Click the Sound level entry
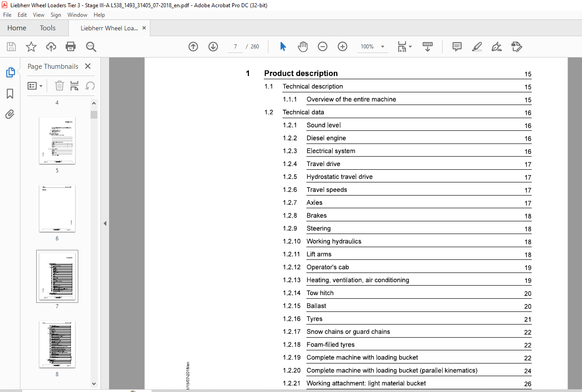This screenshot has height=392, width=582. click(x=324, y=125)
